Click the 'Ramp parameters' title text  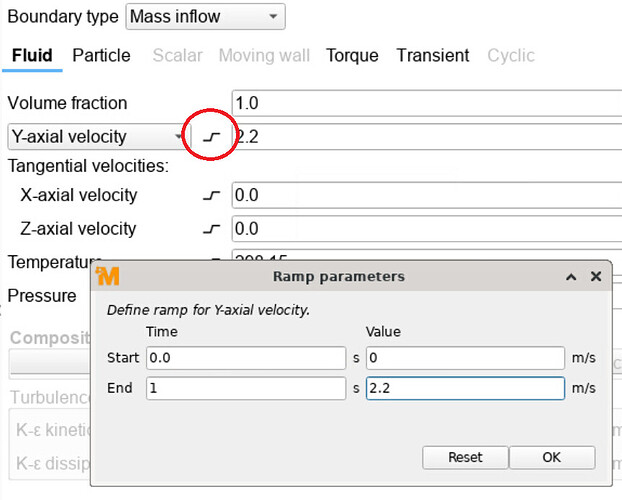pyautogui.click(x=339, y=277)
